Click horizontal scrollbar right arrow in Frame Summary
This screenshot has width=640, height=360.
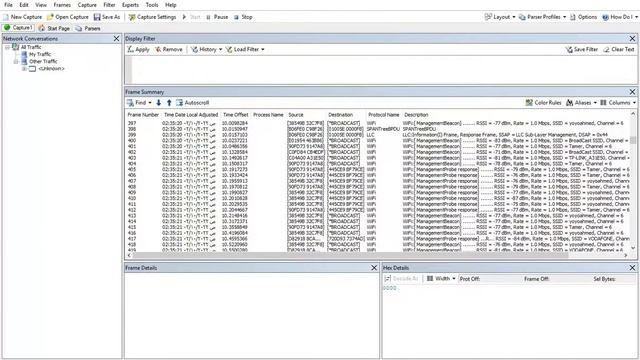click(x=626, y=255)
